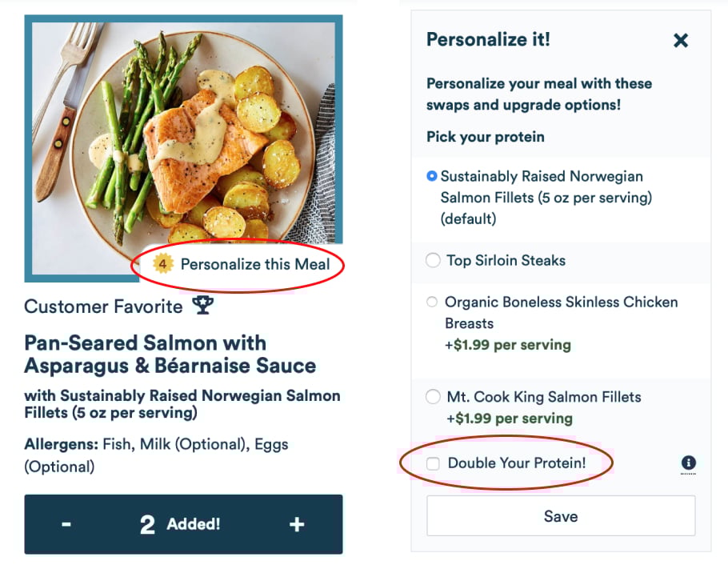728x565 pixels.
Task: Open the Double Your Protein info icon
Action: pos(688,463)
